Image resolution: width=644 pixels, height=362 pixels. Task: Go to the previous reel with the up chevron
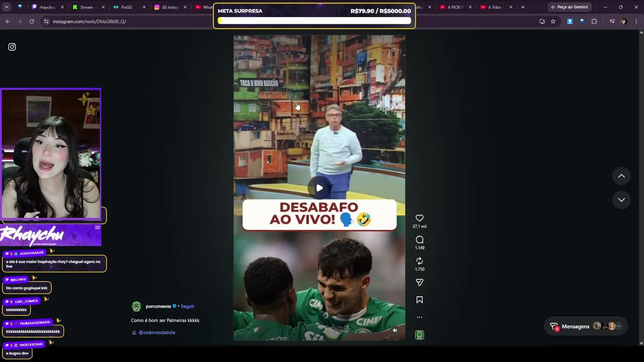[x=621, y=176]
